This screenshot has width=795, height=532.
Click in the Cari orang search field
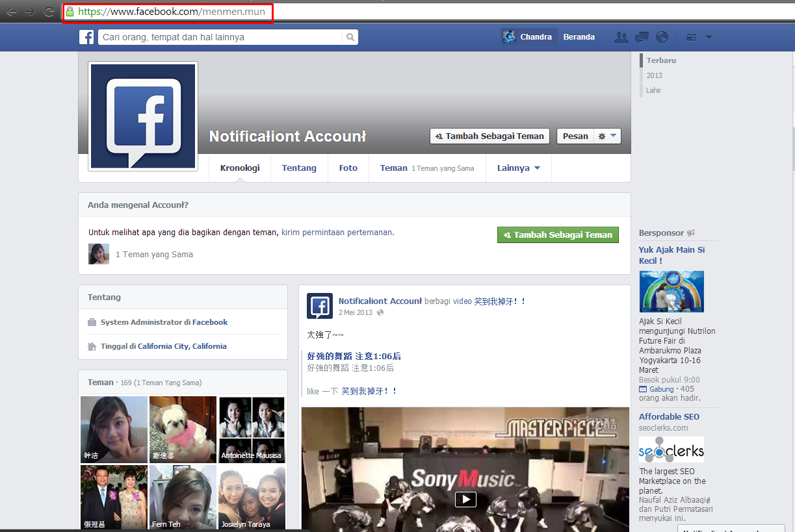point(221,37)
